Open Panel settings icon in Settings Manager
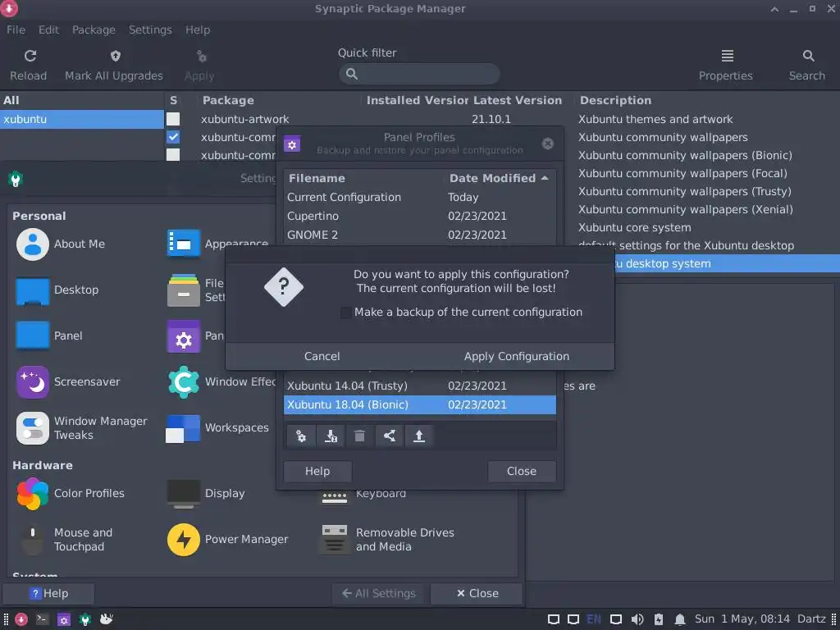This screenshot has width=840, height=630. click(x=33, y=336)
